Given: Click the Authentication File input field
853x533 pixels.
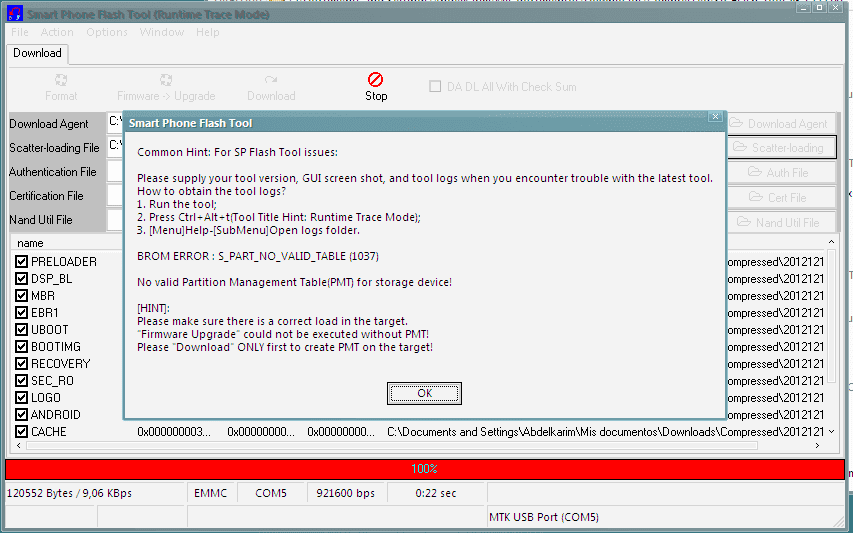Looking at the screenshot, I should (x=115, y=172).
